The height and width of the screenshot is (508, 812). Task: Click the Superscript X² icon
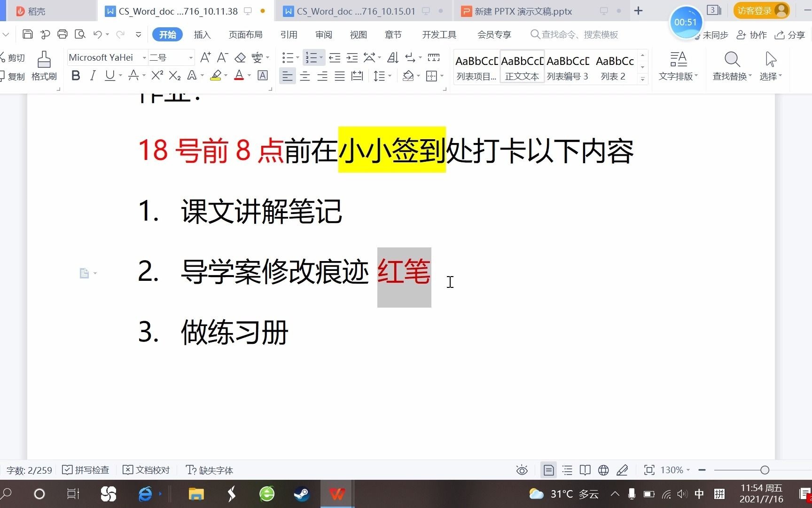pos(157,75)
